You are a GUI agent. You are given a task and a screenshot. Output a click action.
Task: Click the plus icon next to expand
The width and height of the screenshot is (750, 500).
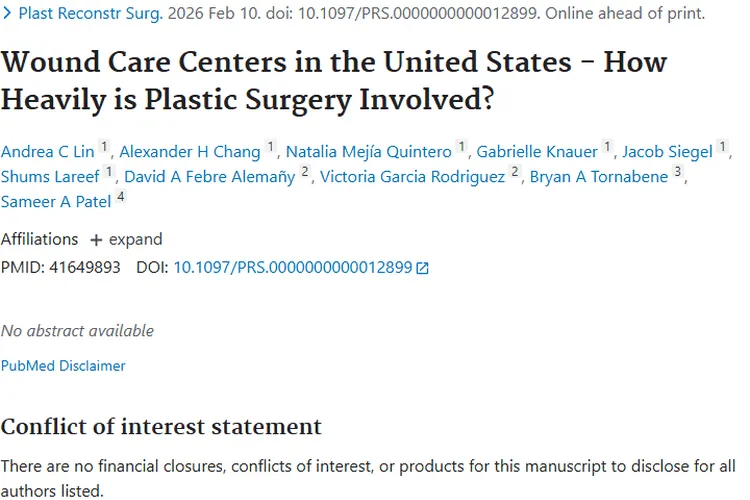tap(96, 241)
